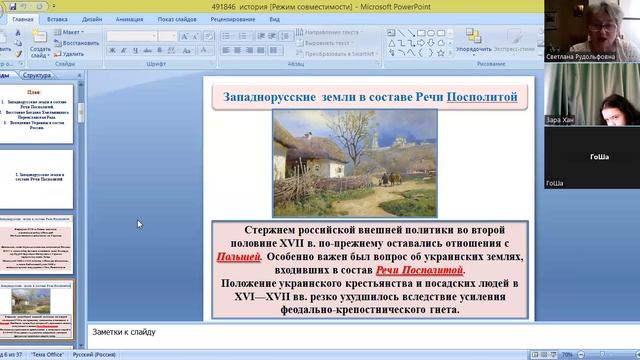
Task: Click into Заметки к слайду notes field
Action: coord(363,336)
